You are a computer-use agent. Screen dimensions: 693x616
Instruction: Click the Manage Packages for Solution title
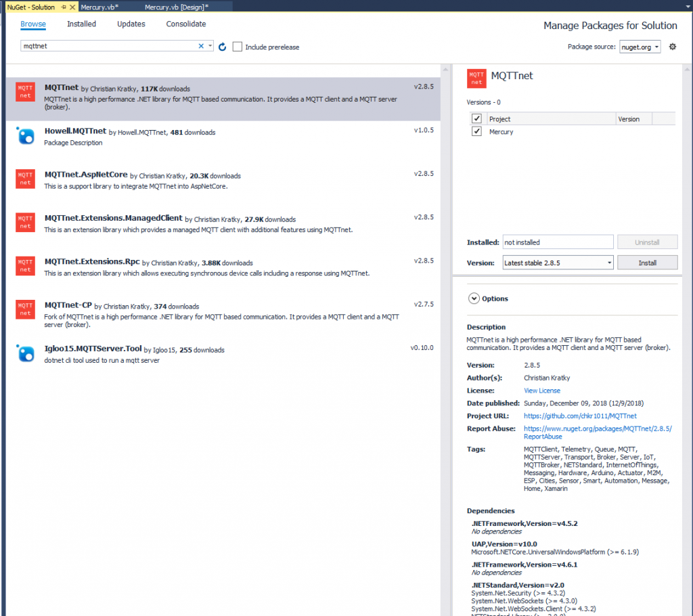pyautogui.click(x=610, y=26)
